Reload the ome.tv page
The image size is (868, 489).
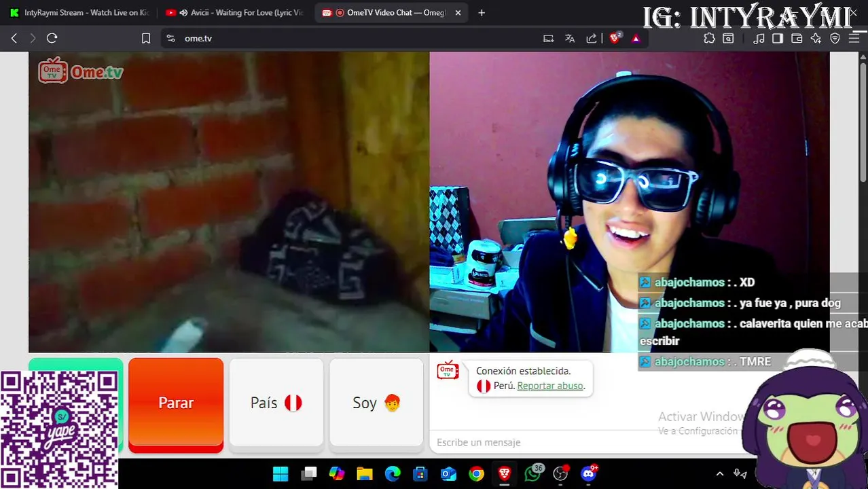(52, 39)
